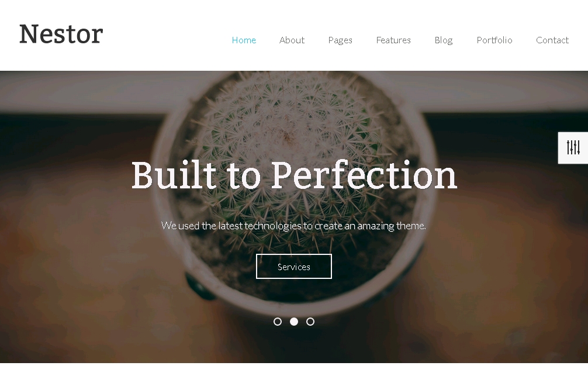Click the Nestor logo
Screen dimensions: 588x383
pyautogui.click(x=61, y=34)
